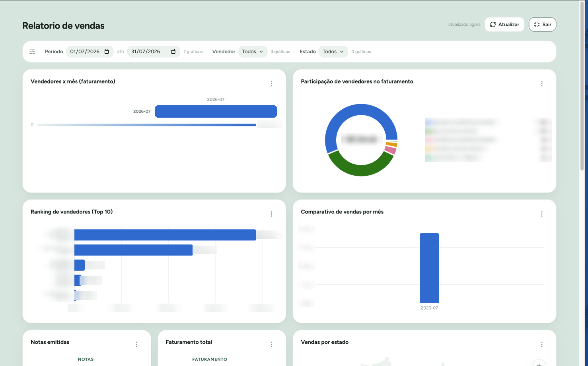Click the '0 gráficos' label next to Estado
Screen dimensions: 588x366
[x=361, y=52]
